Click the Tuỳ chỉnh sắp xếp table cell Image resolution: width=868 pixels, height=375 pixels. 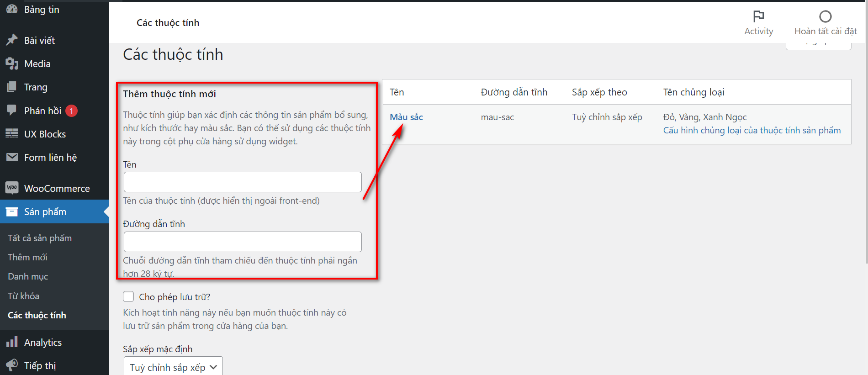pos(607,117)
